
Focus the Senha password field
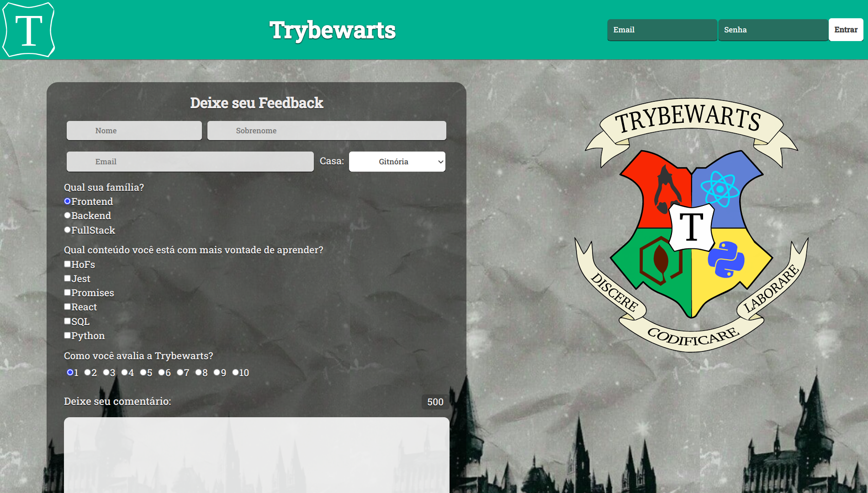click(x=773, y=30)
